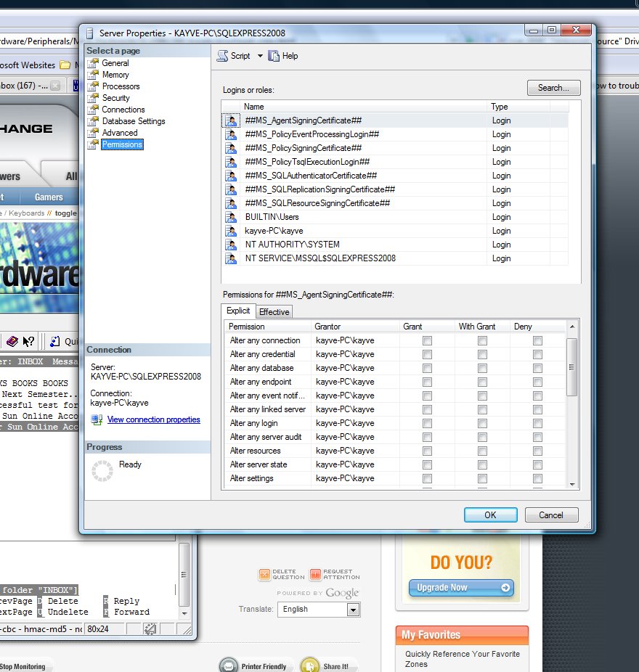Check With Grant for Alter settings
This screenshot has height=672, width=639.
[x=482, y=478]
